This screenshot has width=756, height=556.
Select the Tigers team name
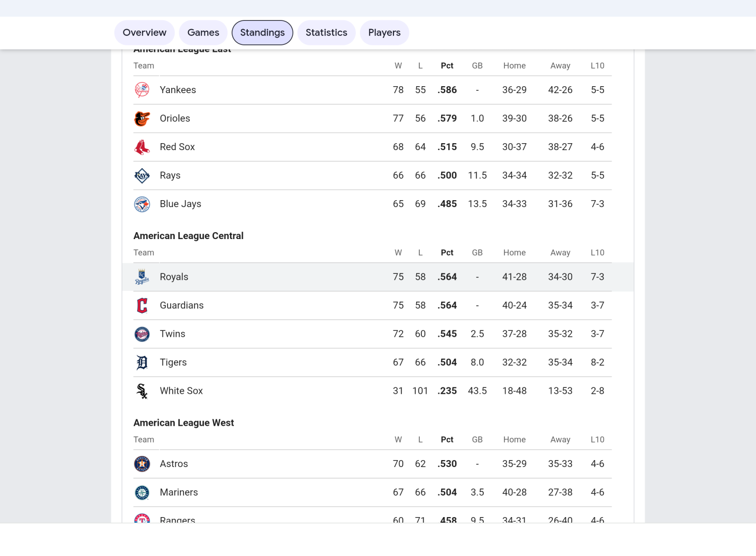(x=173, y=362)
